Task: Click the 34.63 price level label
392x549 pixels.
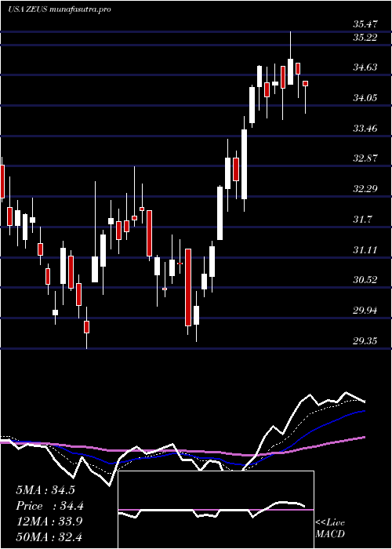Action: [365, 67]
